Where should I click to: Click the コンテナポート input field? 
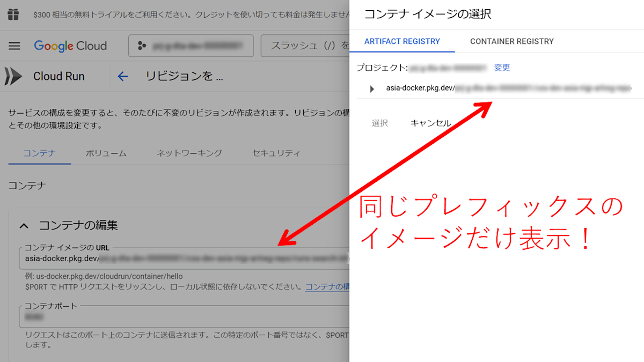(184, 316)
